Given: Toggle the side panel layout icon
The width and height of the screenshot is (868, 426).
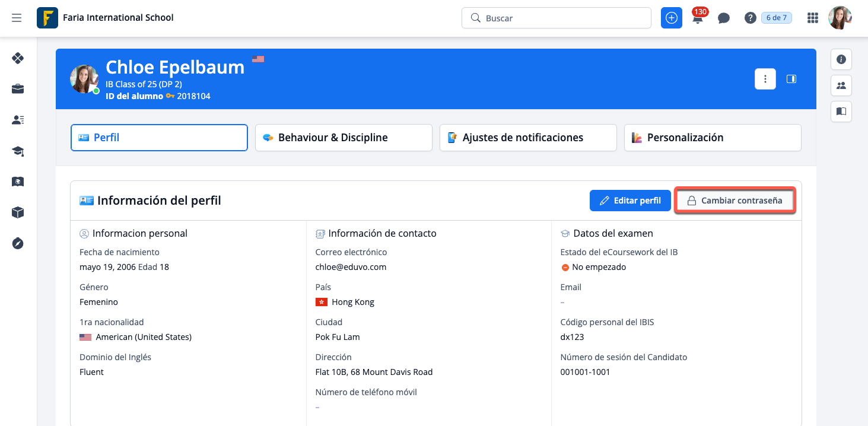Looking at the screenshot, I should (x=791, y=79).
